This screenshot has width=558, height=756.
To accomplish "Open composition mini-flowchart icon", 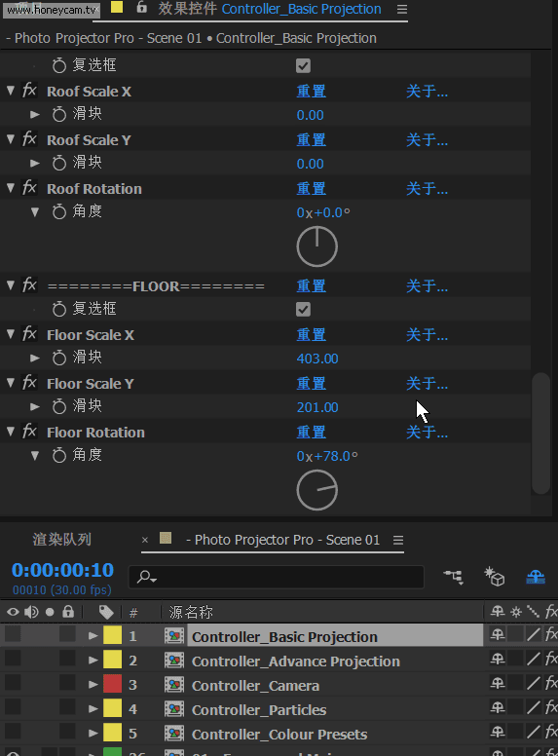I will (454, 577).
